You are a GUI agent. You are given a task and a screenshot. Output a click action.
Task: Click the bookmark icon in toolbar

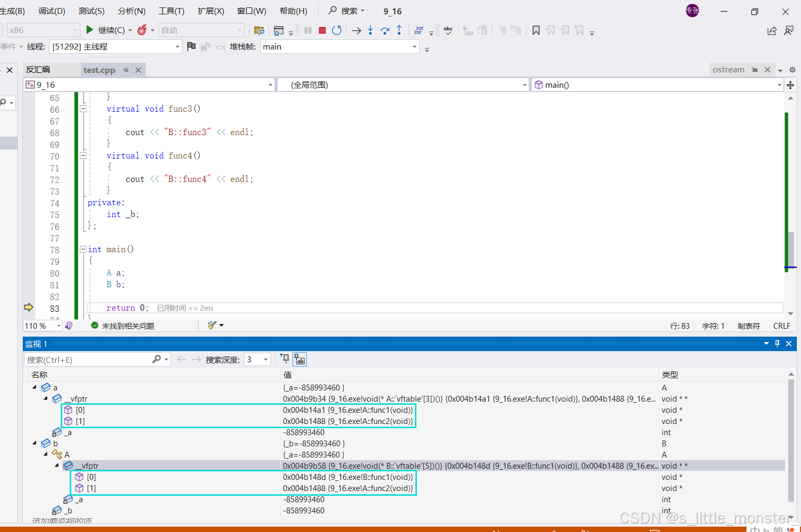point(536,30)
